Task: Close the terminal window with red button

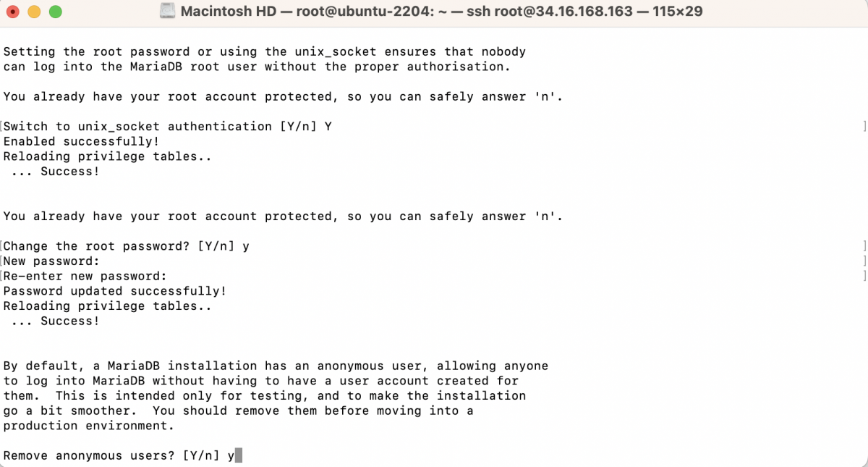Action: click(12, 12)
